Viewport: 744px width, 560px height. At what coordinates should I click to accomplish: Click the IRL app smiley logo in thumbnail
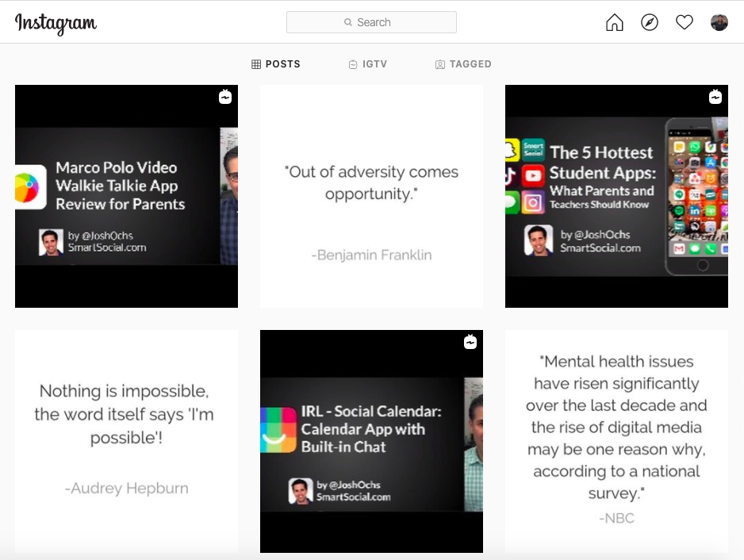(x=278, y=430)
